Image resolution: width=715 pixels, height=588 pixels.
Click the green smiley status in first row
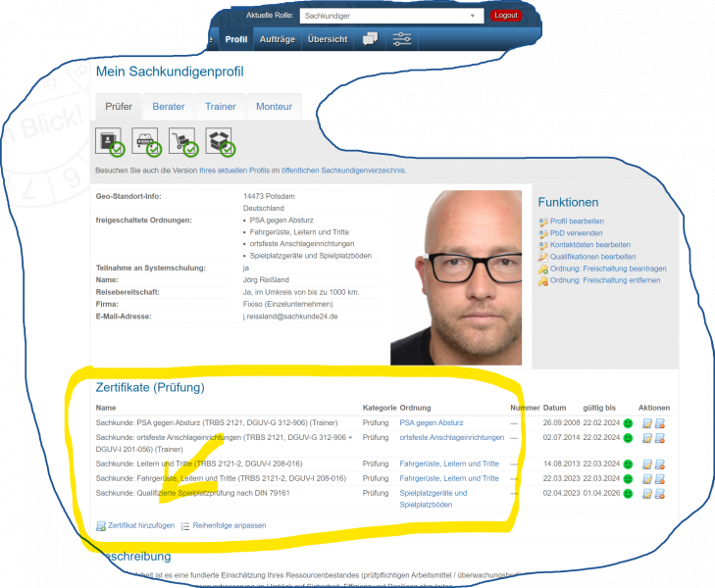(x=628, y=423)
